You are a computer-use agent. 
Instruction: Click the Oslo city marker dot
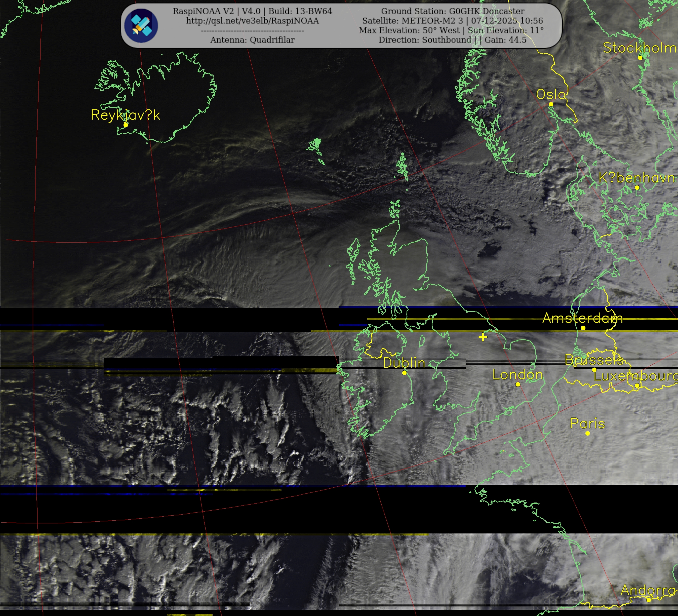tap(551, 104)
